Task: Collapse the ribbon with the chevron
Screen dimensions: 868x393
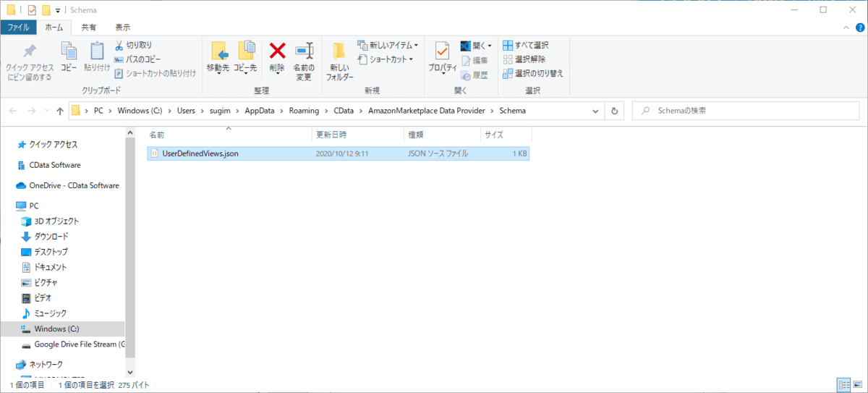Action: click(x=847, y=27)
